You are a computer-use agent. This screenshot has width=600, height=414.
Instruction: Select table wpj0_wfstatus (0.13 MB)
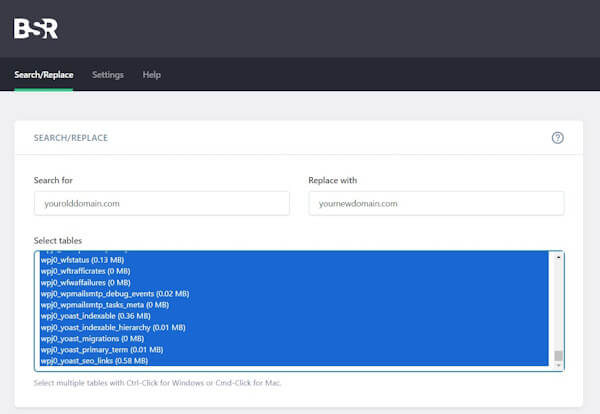pyautogui.click(x=294, y=260)
